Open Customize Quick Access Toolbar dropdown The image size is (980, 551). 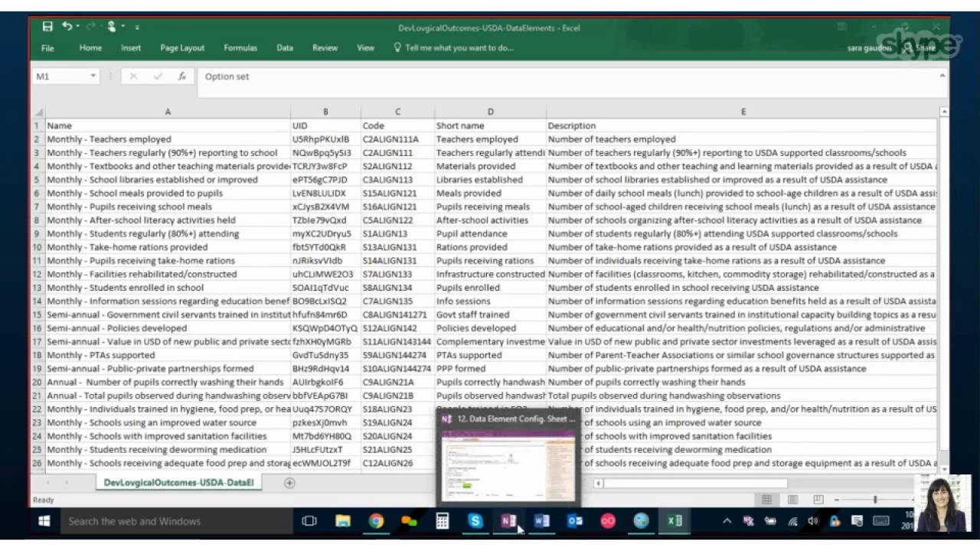[x=138, y=27]
